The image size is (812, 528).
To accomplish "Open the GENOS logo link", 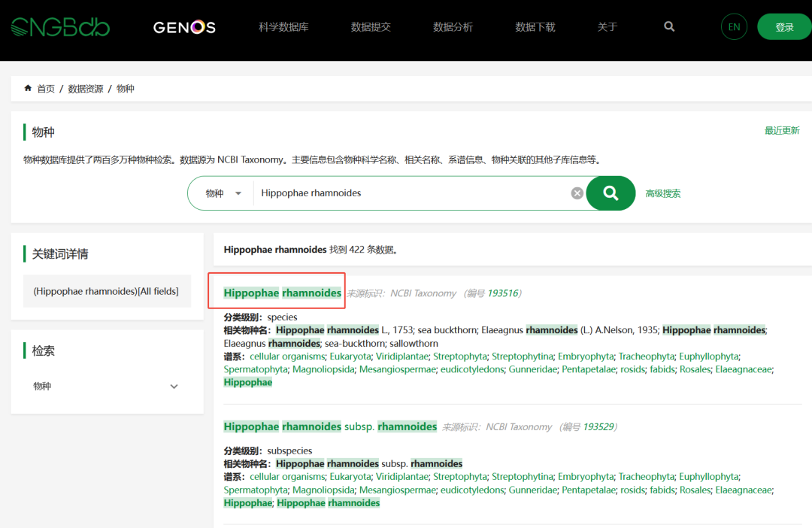I will (x=184, y=27).
